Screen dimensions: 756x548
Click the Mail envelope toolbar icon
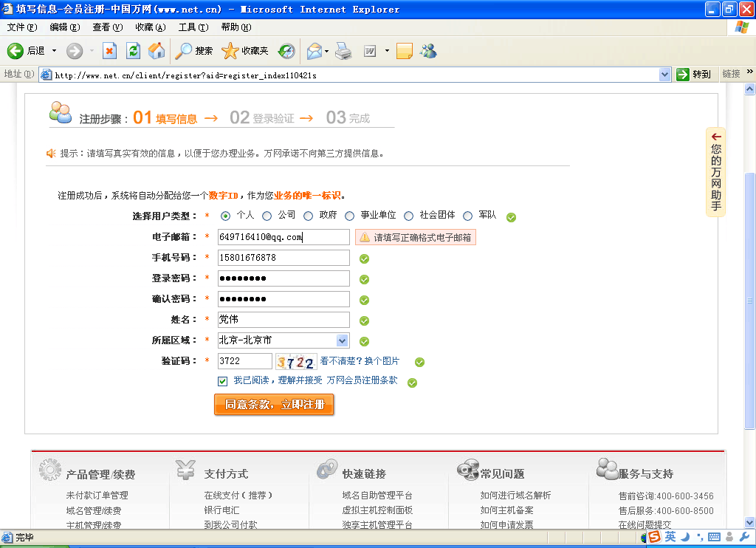pos(314,51)
